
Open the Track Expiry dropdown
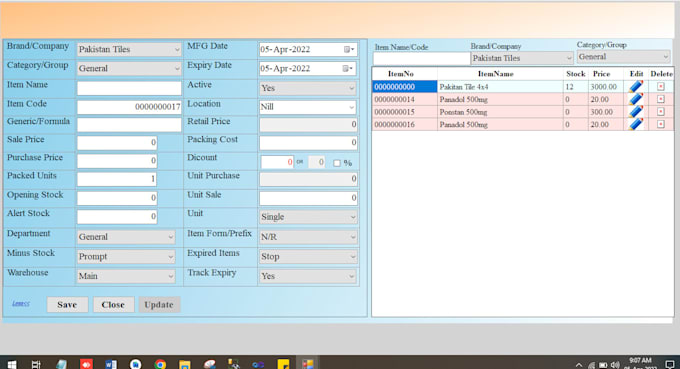tap(308, 276)
